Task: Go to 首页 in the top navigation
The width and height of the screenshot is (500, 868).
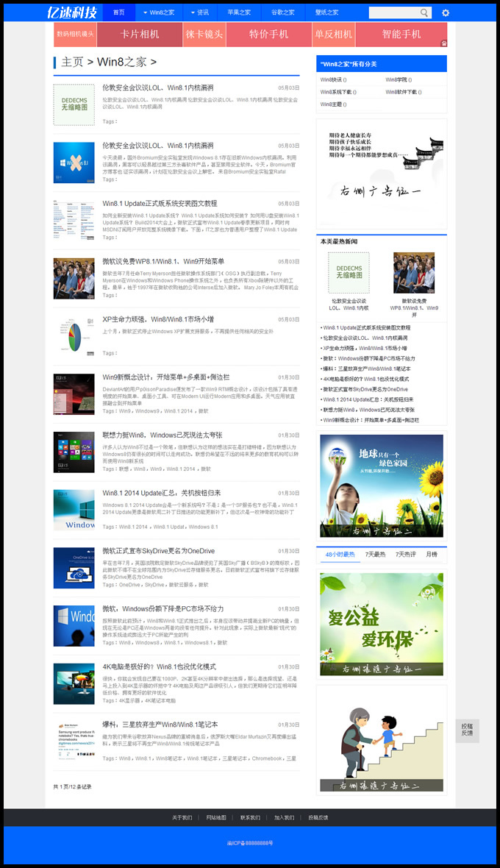Action: coord(119,13)
